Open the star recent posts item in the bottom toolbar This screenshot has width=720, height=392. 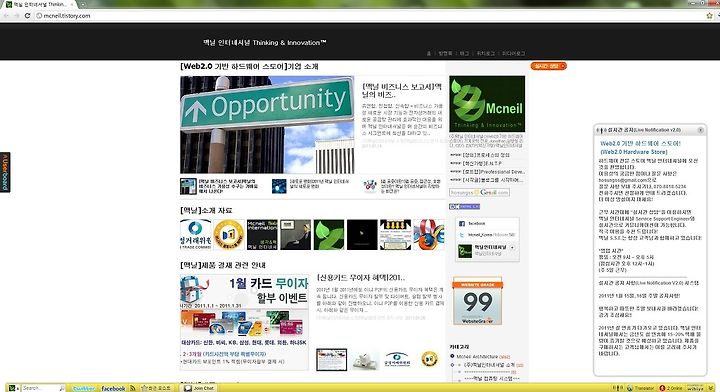[157, 388]
